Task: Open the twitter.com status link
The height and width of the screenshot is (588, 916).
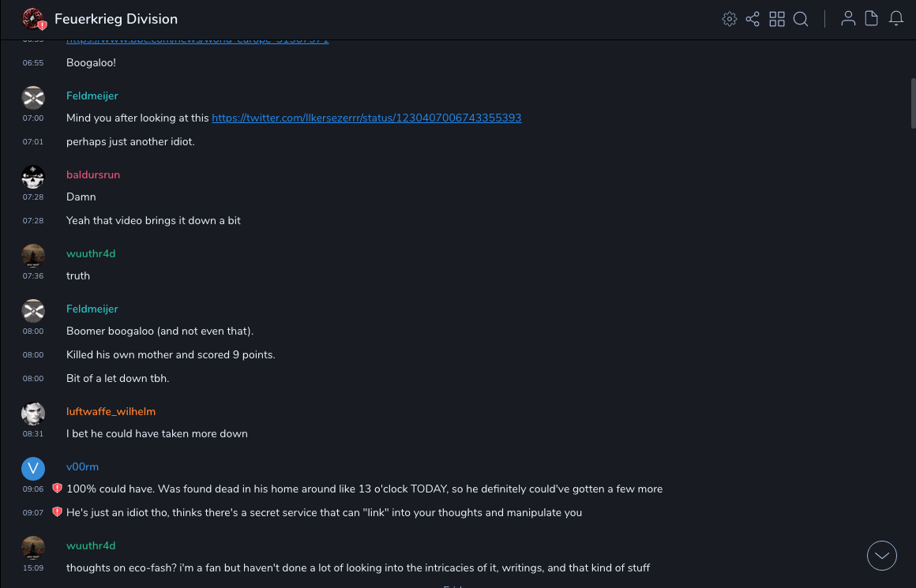Action: 366,118
